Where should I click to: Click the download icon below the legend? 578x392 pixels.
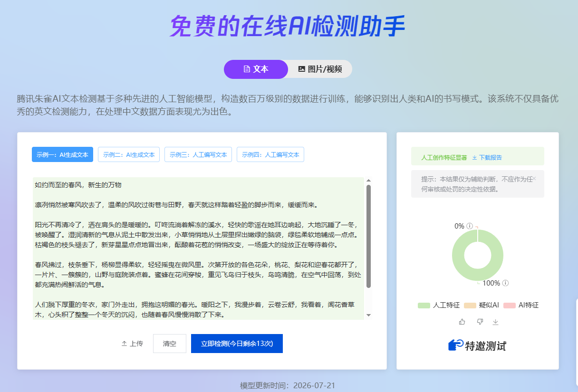(x=495, y=322)
